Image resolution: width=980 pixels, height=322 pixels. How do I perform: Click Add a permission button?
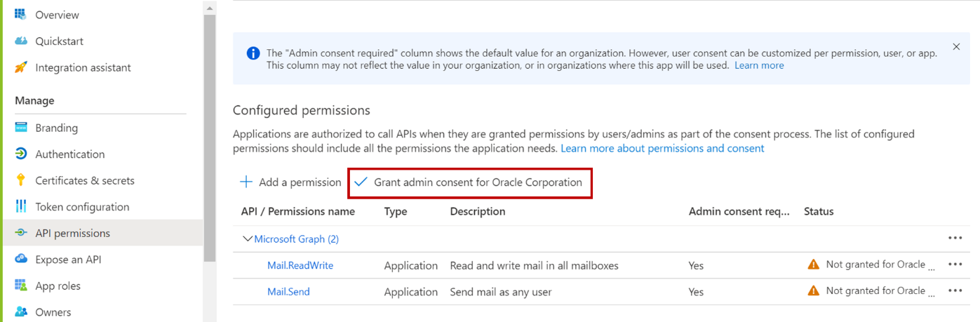pos(290,182)
